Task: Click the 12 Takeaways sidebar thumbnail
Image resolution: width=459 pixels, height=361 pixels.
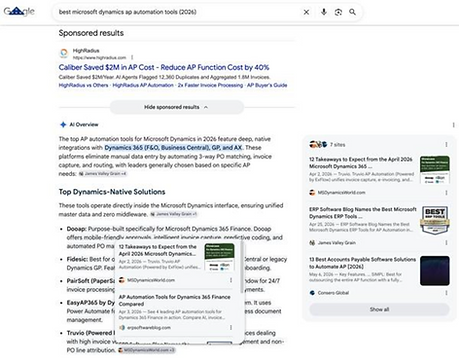Action: [435, 169]
